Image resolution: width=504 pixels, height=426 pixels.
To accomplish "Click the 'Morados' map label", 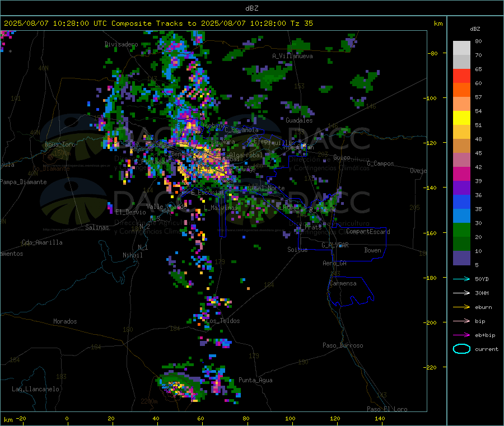I will click(x=65, y=321).
